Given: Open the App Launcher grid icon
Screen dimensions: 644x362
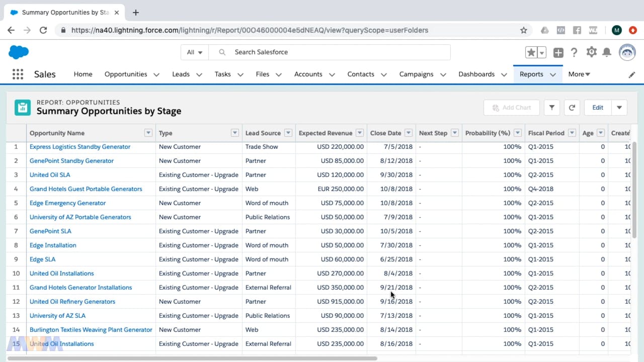Looking at the screenshot, I should [18, 74].
